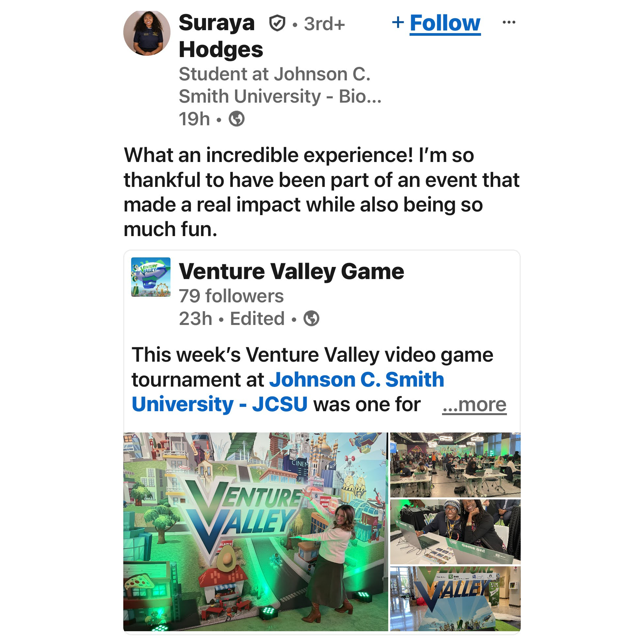Expand post text with ...more
Image resolution: width=644 pixels, height=644 pixels.
474,405
